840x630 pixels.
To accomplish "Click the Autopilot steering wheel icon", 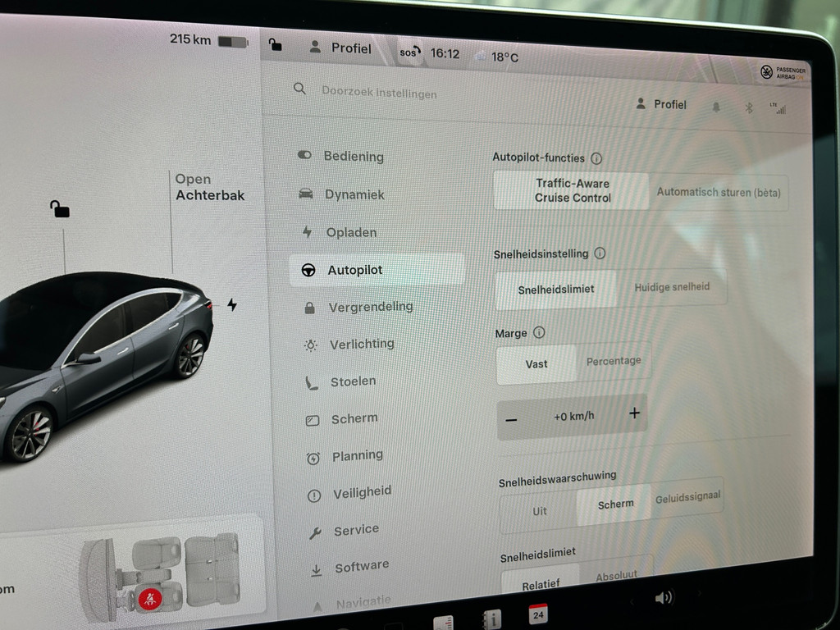I will (x=308, y=270).
